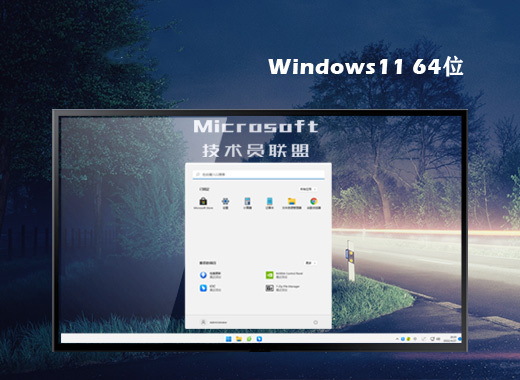Viewport: 520px width, 380px height.
Task: Click the Start button on the taskbar
Action: pyautogui.click(x=229, y=339)
